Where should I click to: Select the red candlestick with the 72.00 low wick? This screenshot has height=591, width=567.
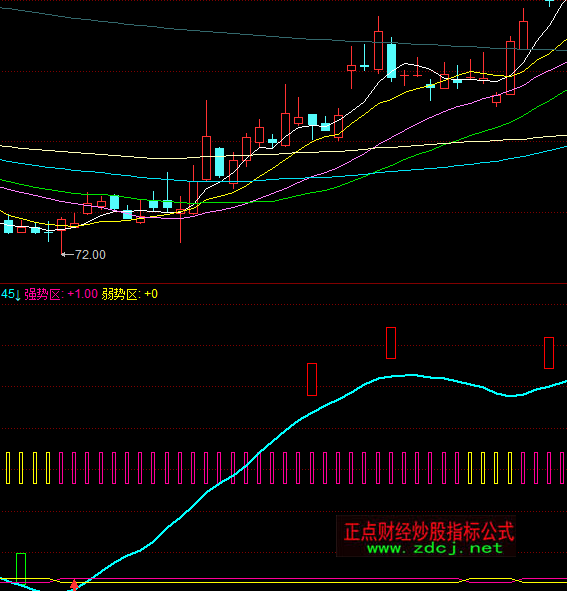click(x=61, y=236)
